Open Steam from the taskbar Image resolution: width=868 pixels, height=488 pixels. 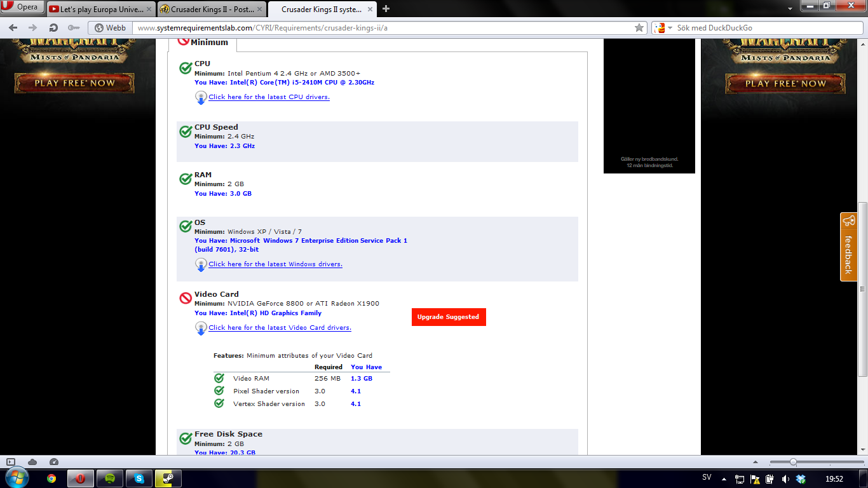pos(168,478)
